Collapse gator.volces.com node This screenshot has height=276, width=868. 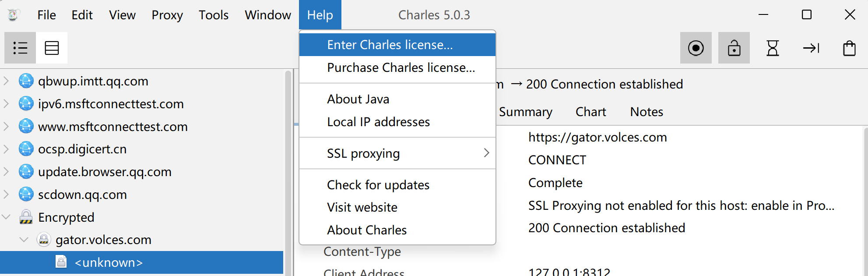pos(24,240)
